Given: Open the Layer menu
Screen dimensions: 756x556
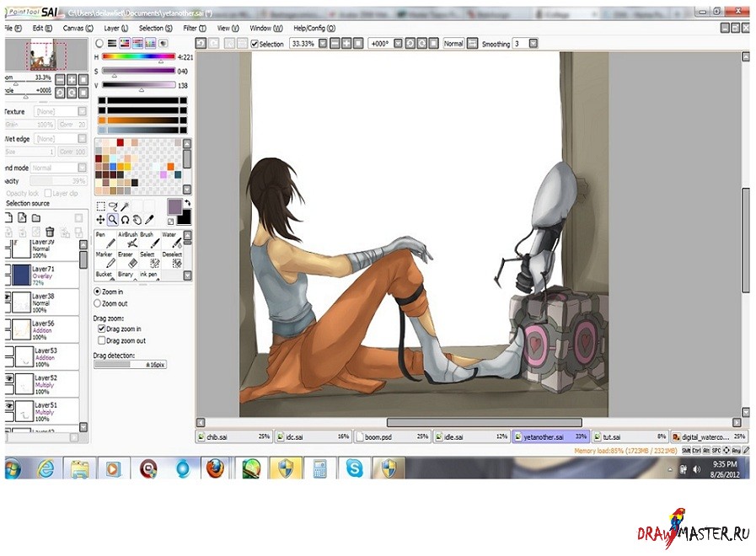Looking at the screenshot, I should pyautogui.click(x=115, y=29).
